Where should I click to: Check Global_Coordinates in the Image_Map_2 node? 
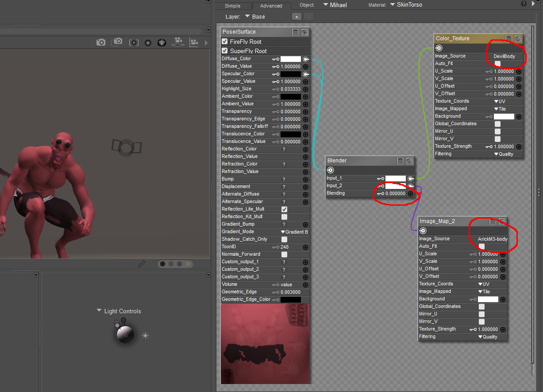pyautogui.click(x=481, y=307)
